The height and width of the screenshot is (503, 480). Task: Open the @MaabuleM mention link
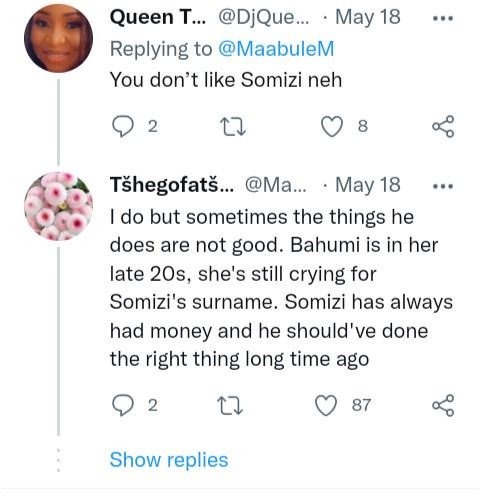pos(276,49)
